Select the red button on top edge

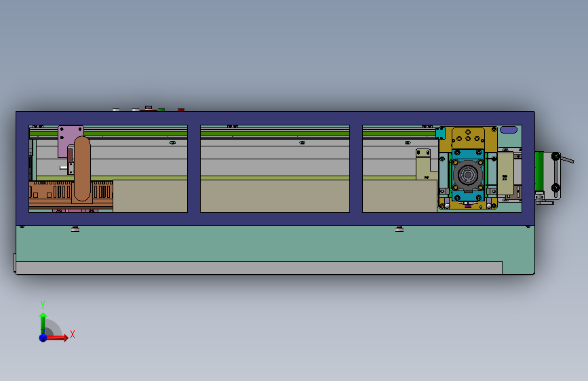(181, 110)
